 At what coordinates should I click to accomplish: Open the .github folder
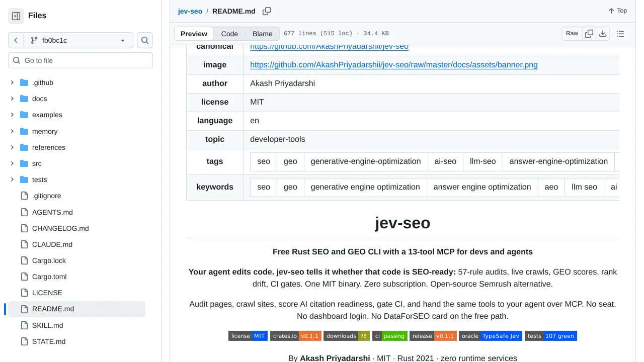click(x=42, y=82)
